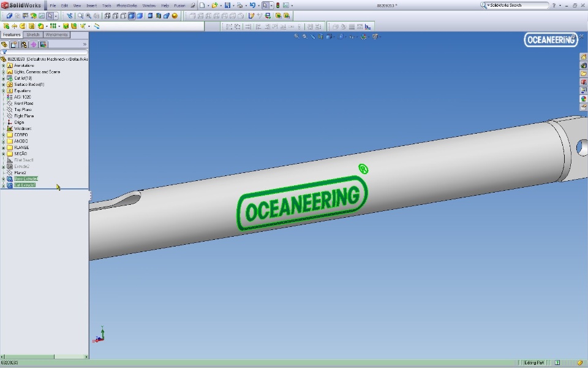Click the Print icon
Image resolution: width=588 pixels, height=368 pixels.
[239, 6]
